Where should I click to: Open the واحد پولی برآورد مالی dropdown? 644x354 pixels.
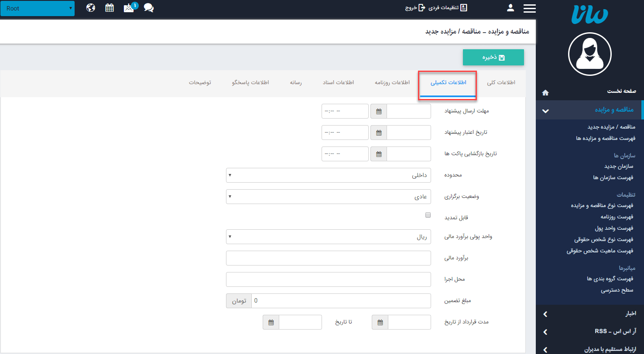click(328, 236)
